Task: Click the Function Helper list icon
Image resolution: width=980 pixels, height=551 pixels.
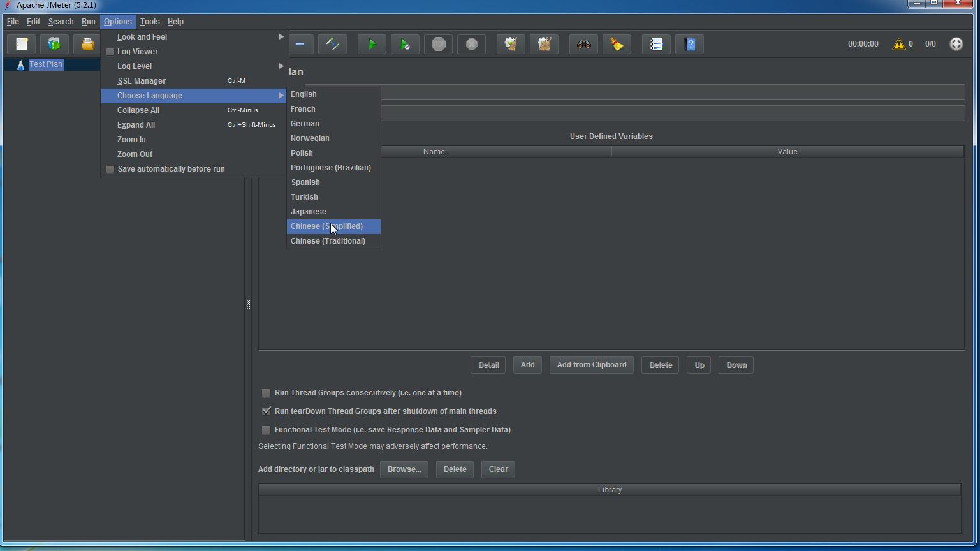Action: [656, 44]
